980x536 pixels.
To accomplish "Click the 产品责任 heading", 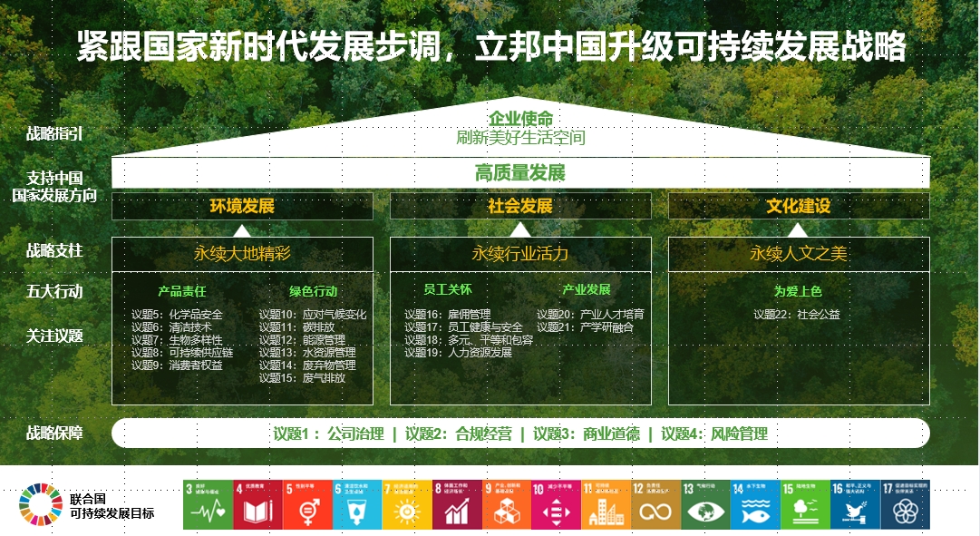I will (x=182, y=291).
